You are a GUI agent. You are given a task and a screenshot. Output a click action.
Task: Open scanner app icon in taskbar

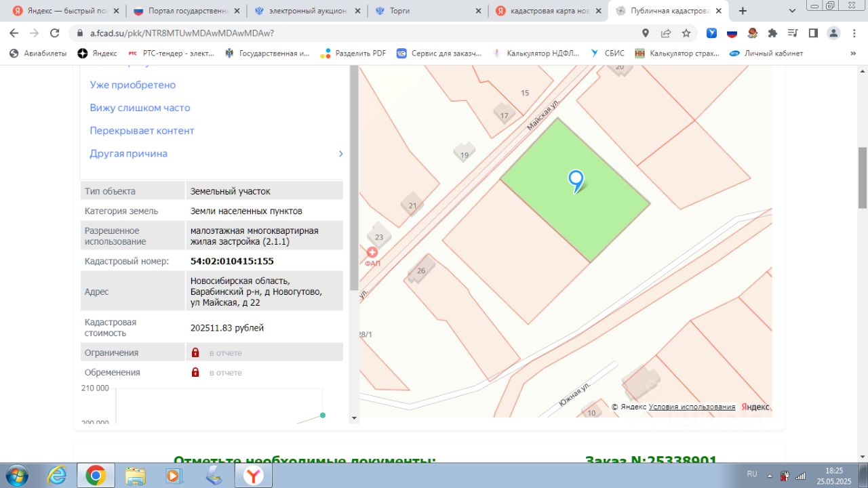tap(214, 476)
